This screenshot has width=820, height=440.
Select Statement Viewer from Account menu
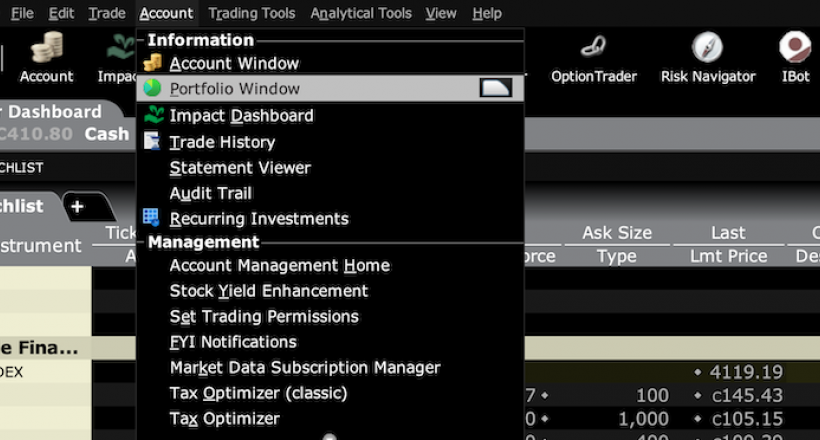pyautogui.click(x=240, y=167)
